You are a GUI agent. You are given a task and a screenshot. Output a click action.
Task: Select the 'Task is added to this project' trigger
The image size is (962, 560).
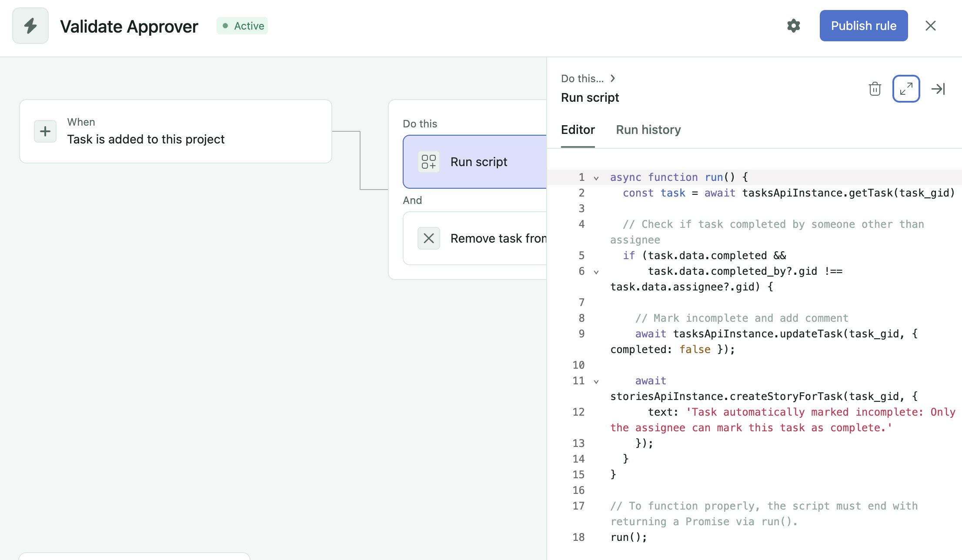146,139
